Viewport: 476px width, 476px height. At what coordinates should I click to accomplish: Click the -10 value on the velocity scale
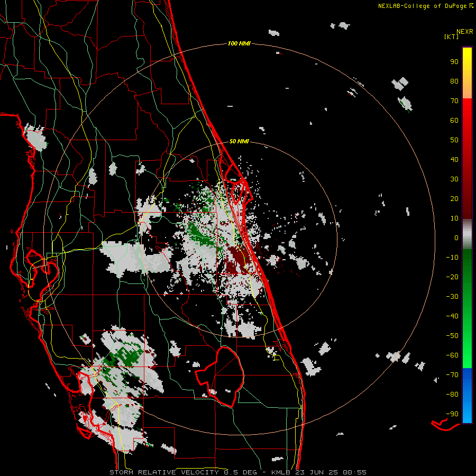(x=452, y=258)
